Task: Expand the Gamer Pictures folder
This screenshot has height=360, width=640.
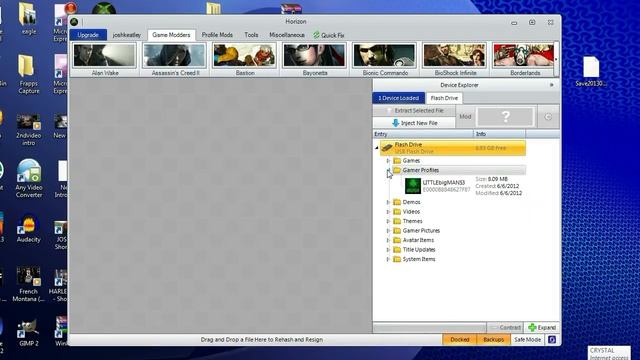Action: (x=388, y=231)
